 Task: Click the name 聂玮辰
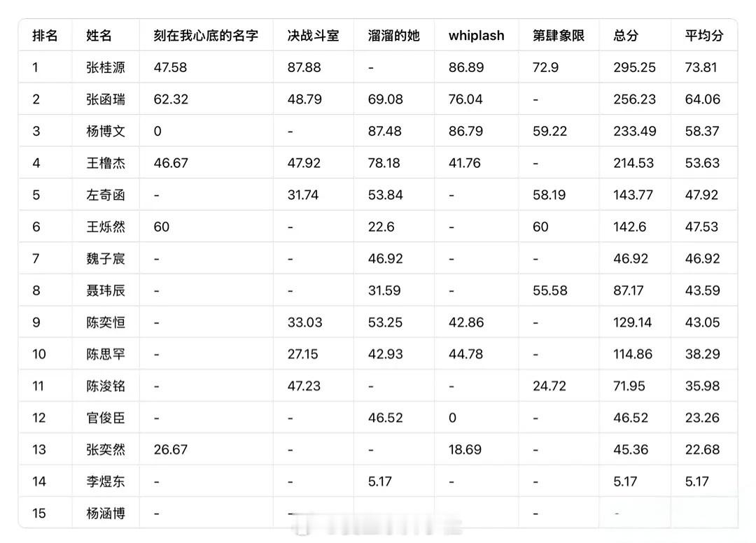(x=106, y=290)
